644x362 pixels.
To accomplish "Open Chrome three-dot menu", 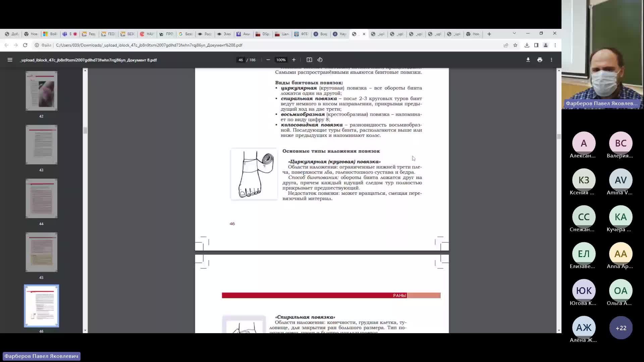I will pos(555,45).
